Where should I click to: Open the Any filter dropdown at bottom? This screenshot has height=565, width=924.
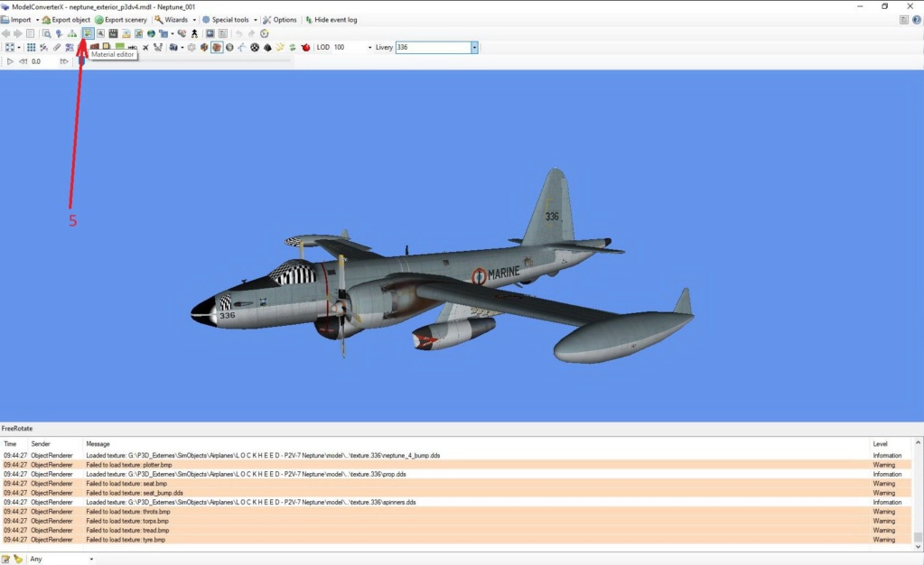click(x=91, y=559)
